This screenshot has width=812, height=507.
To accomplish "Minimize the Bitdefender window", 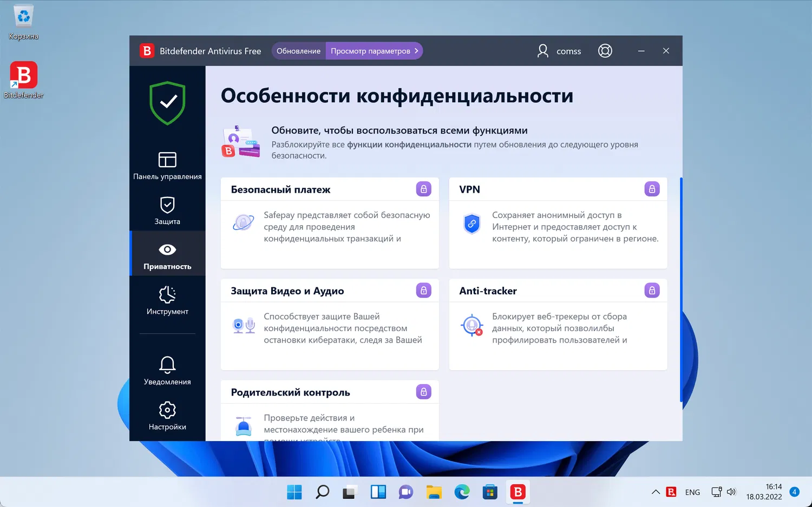I will click(x=641, y=51).
